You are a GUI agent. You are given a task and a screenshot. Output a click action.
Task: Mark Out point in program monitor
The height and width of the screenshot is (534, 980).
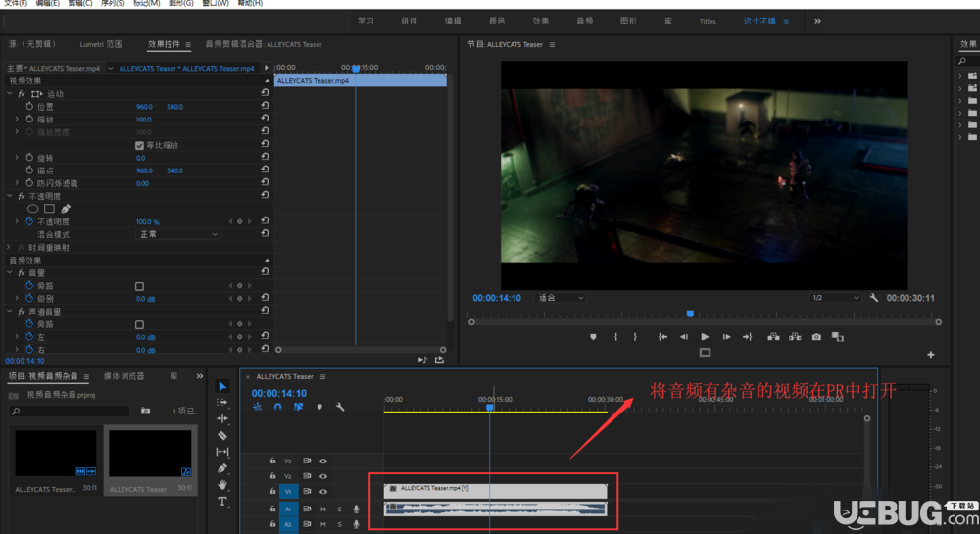point(635,337)
